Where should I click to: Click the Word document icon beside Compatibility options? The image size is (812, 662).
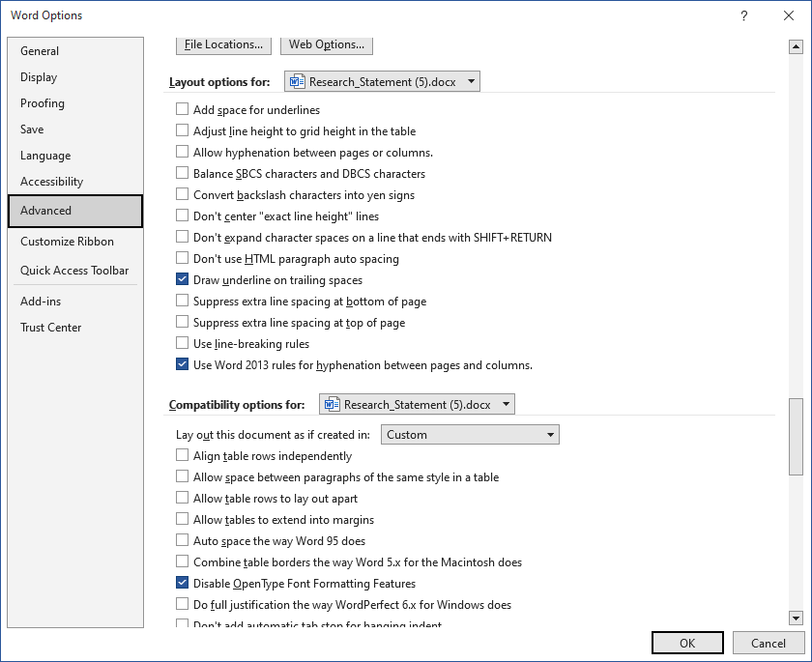coord(331,404)
